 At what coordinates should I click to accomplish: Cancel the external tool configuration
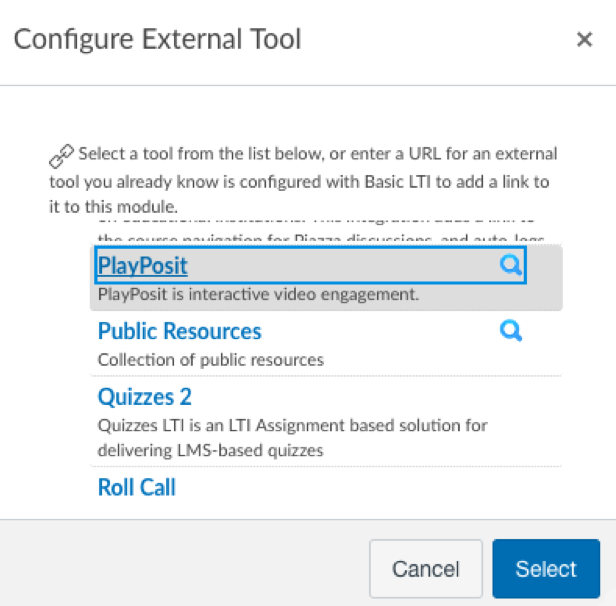click(x=426, y=569)
